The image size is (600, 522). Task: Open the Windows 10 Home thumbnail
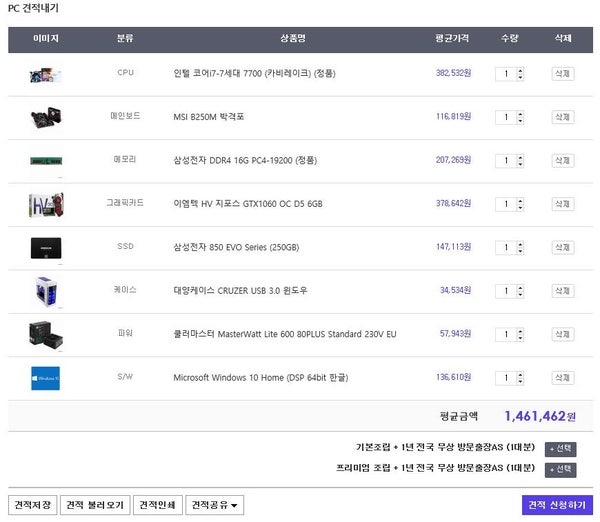[x=46, y=378]
